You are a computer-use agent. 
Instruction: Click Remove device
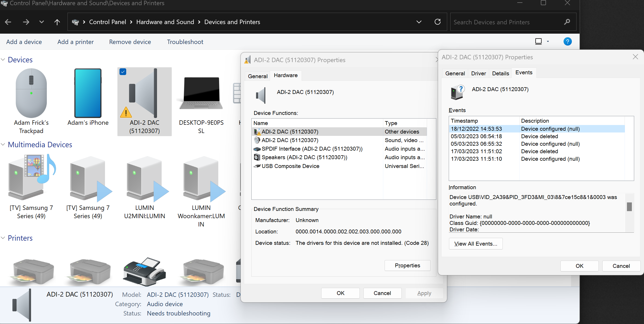[130, 42]
